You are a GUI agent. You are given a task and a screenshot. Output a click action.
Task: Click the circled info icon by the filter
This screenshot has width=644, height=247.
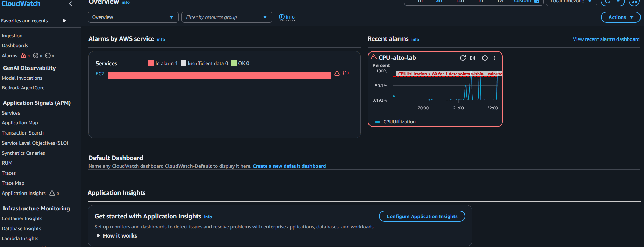coord(282,17)
